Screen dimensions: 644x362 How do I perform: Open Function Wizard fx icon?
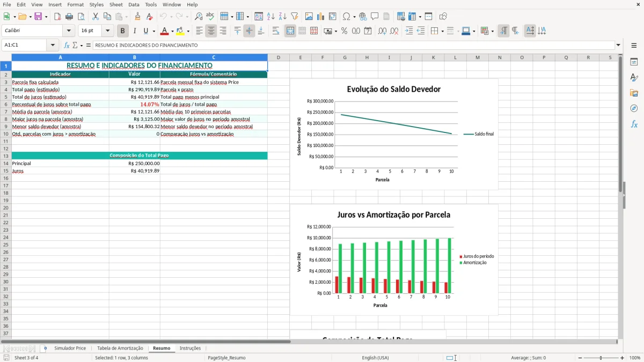[x=67, y=45]
